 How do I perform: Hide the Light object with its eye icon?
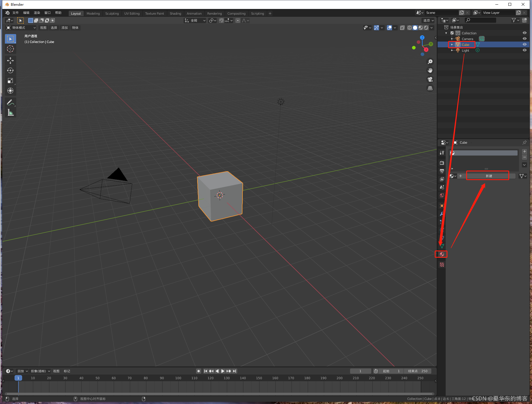click(524, 50)
